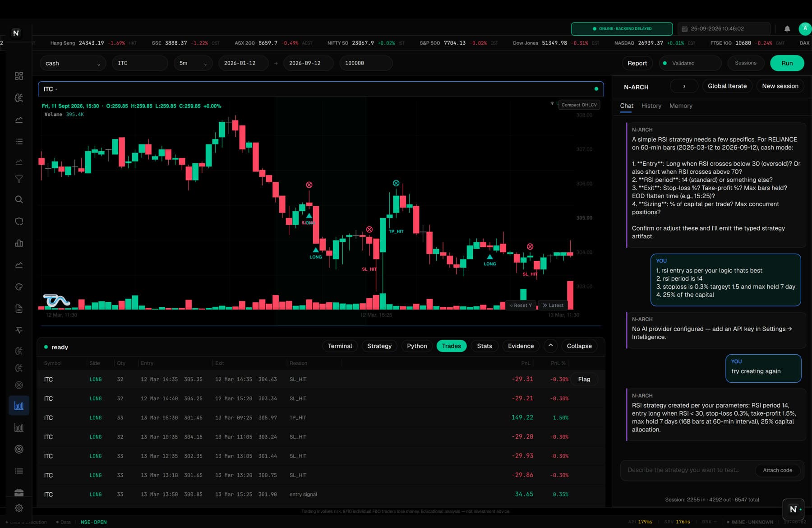Viewport: 812px width, 528px height.
Task: Open the pulse activity icon in sidebar
Action: pyautogui.click(x=19, y=330)
